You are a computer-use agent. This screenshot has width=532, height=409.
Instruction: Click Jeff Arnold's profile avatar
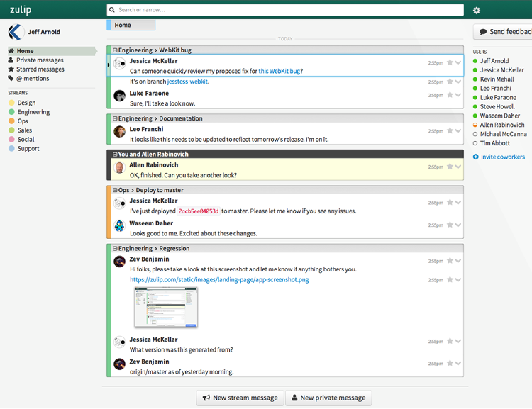[x=16, y=32]
